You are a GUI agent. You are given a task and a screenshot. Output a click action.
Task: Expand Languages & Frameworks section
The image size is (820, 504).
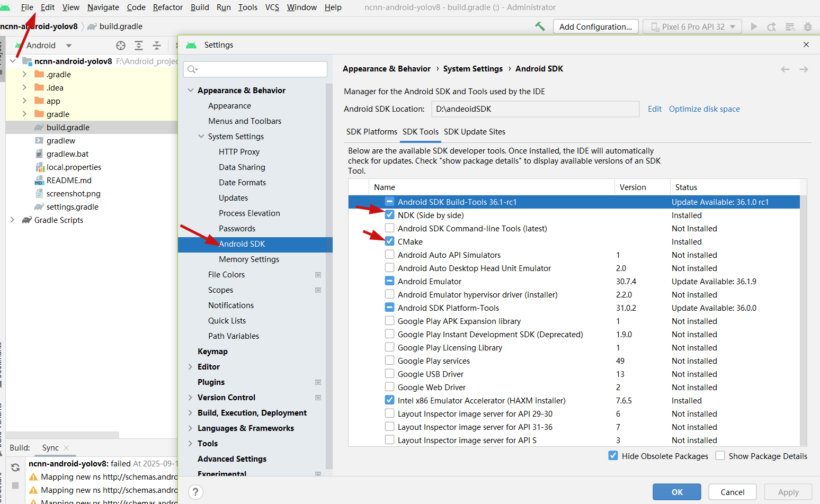pos(190,428)
